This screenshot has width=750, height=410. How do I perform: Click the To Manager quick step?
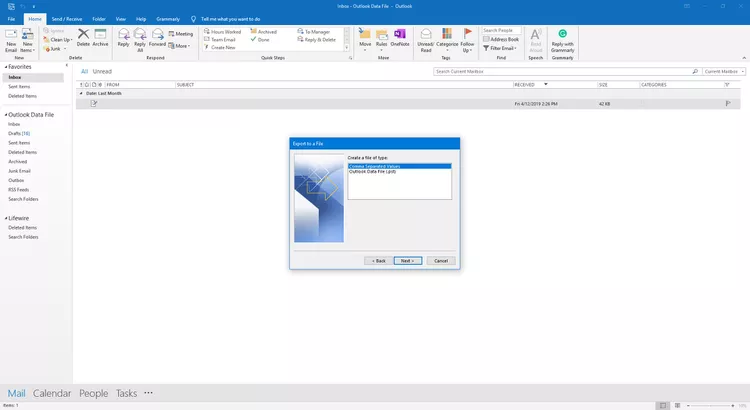(314, 32)
